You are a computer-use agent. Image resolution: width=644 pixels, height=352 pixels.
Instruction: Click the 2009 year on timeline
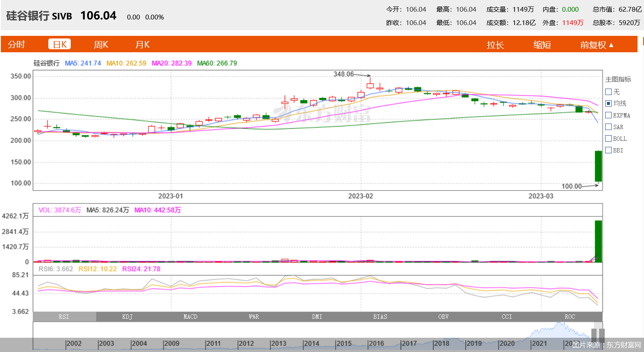click(172, 343)
